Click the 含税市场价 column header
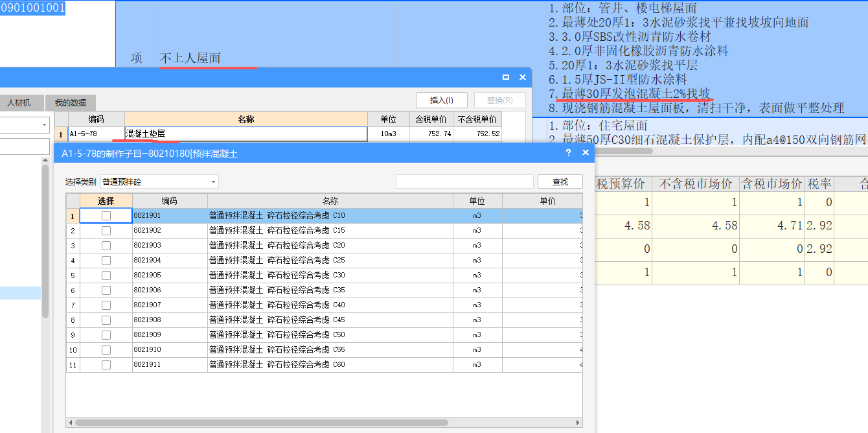 (x=772, y=184)
